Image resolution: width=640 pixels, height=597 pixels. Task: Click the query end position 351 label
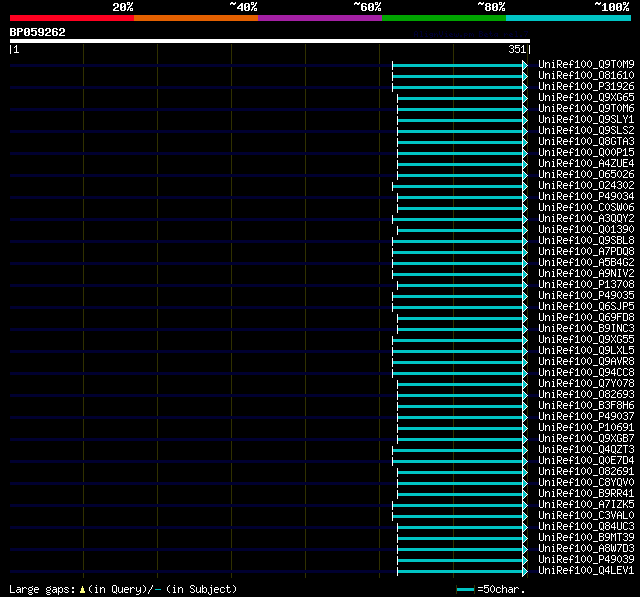click(x=517, y=49)
